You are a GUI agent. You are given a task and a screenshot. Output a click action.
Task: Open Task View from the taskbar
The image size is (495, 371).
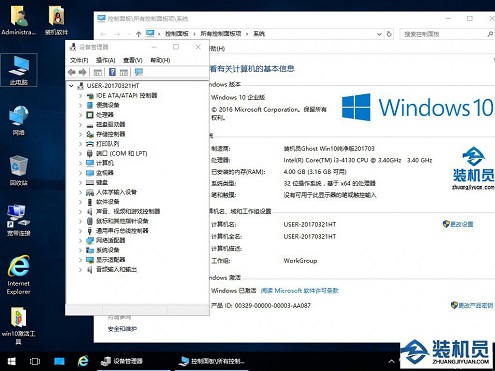pyautogui.click(x=35, y=361)
